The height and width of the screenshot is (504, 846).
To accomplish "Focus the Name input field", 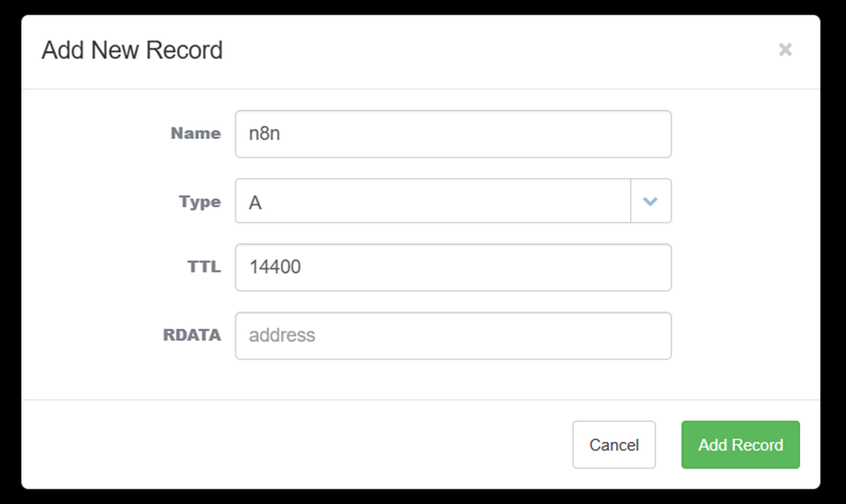I will coord(452,134).
